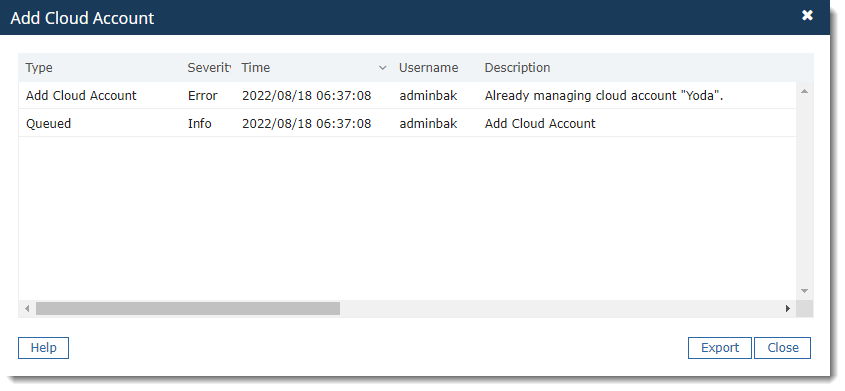Click the vertical scrollbar up arrow
The image size is (845, 391).
click(805, 92)
